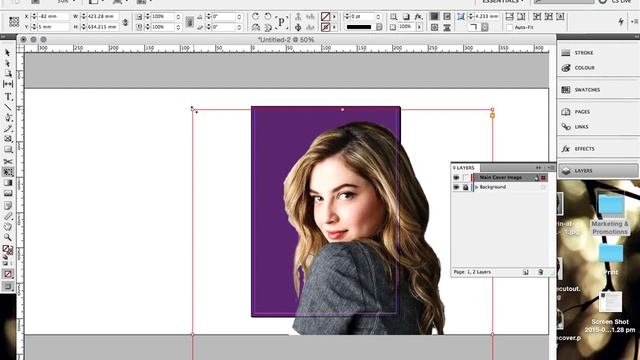This screenshot has height=360, width=640.
Task: Click the rotate 90° anticlockwise icon
Action: click(x=268, y=16)
